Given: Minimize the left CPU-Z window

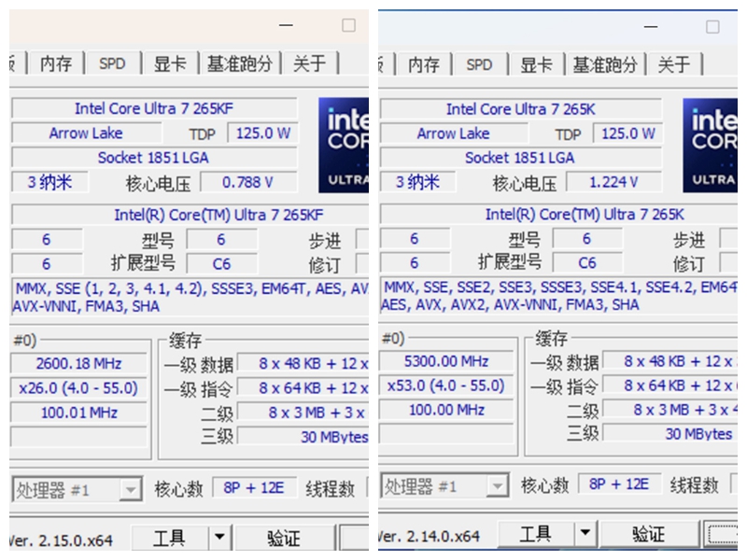Looking at the screenshot, I should click(286, 25).
